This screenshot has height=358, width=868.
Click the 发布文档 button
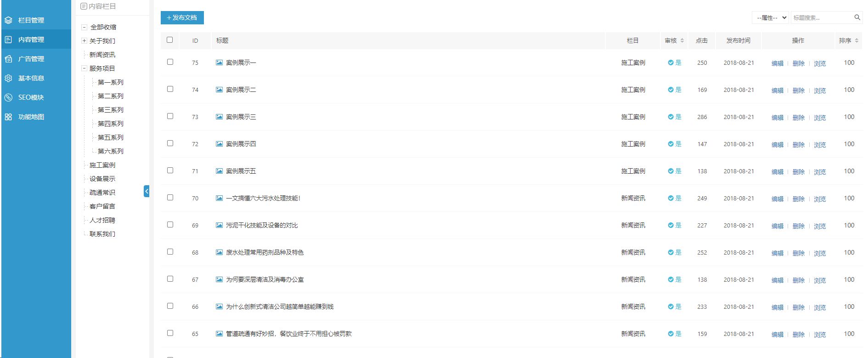tap(182, 17)
